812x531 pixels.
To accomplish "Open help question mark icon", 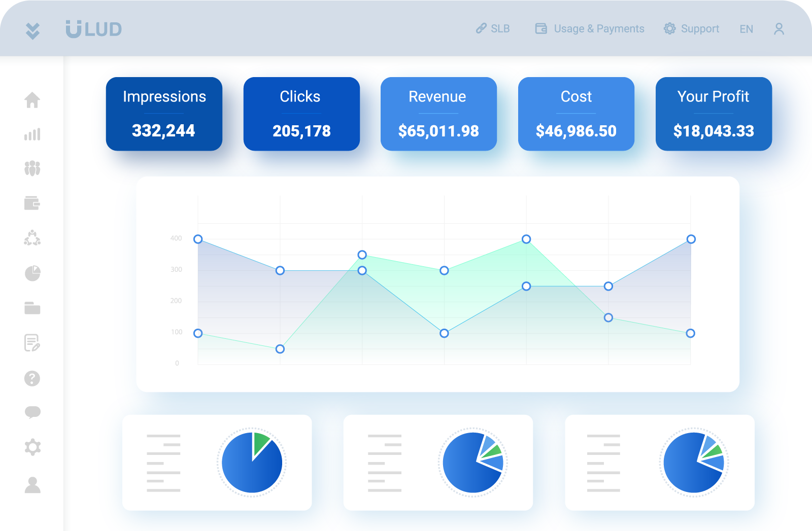I will [32, 378].
